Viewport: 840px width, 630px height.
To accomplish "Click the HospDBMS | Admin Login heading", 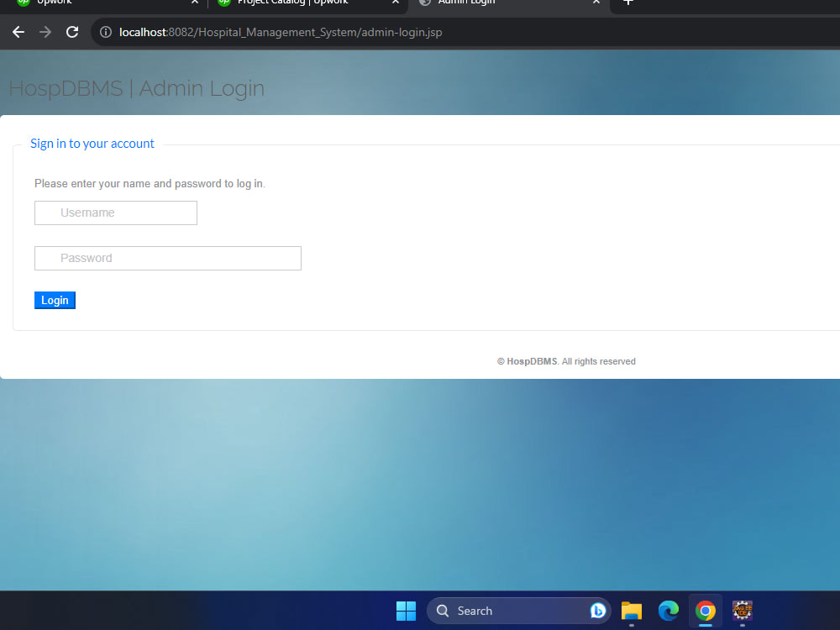I will [137, 88].
